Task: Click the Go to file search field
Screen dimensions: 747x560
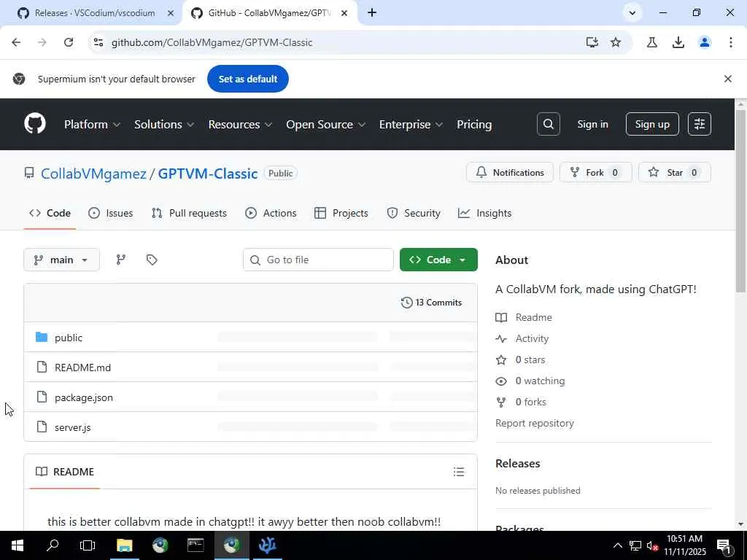Action: 318,260
